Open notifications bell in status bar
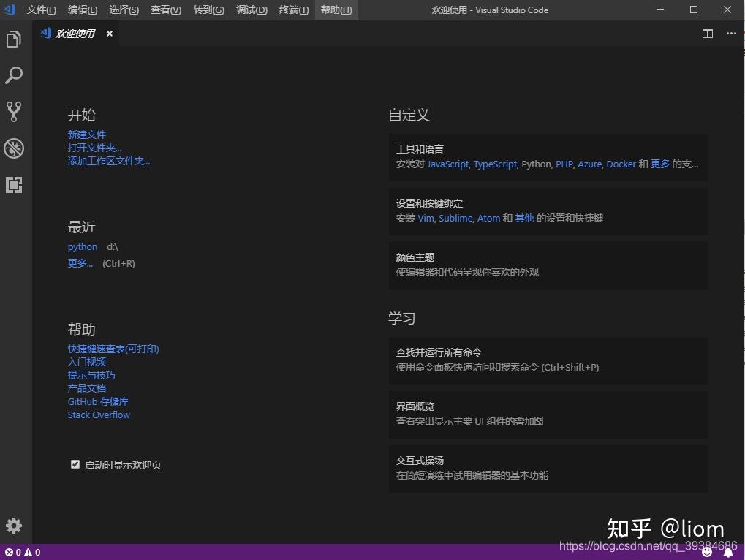Viewport: 745px width, 560px height. point(728,553)
